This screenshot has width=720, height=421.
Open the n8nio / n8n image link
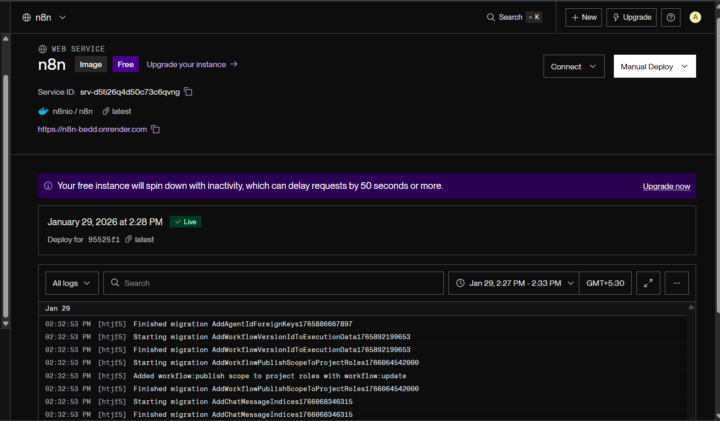73,111
